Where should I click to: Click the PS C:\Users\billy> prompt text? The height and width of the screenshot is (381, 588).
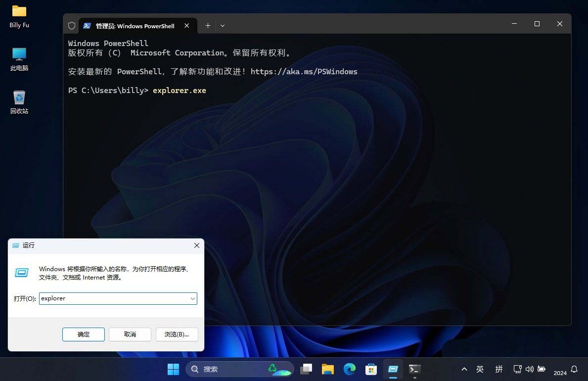[108, 91]
